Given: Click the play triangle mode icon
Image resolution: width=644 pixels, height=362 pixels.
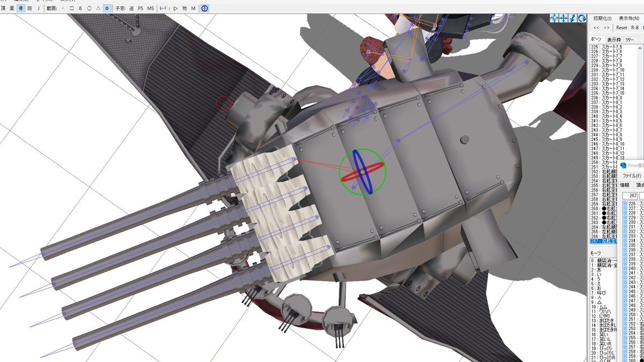Looking at the screenshot, I should (x=175, y=9).
